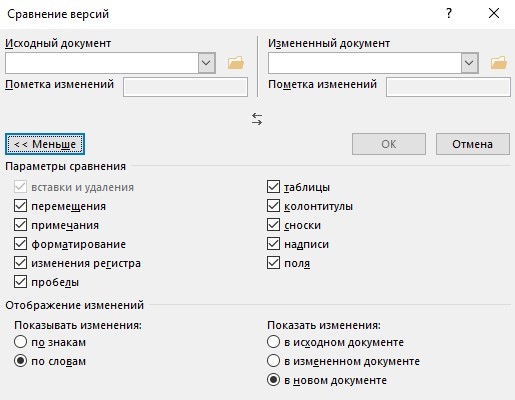Image resolution: width=515 pixels, height=400 pixels.
Task: Disable the таблицы checkbox
Action: [273, 187]
